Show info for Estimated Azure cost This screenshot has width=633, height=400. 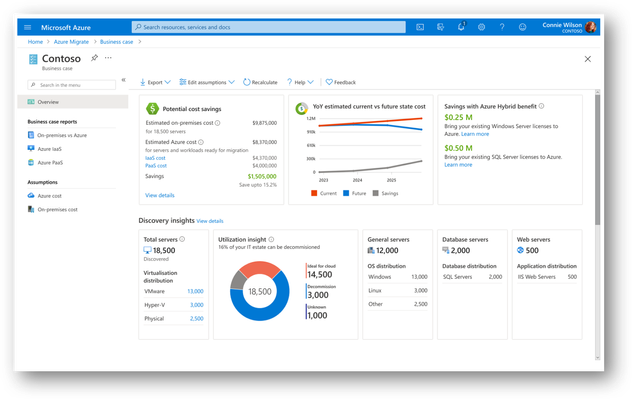[201, 142]
